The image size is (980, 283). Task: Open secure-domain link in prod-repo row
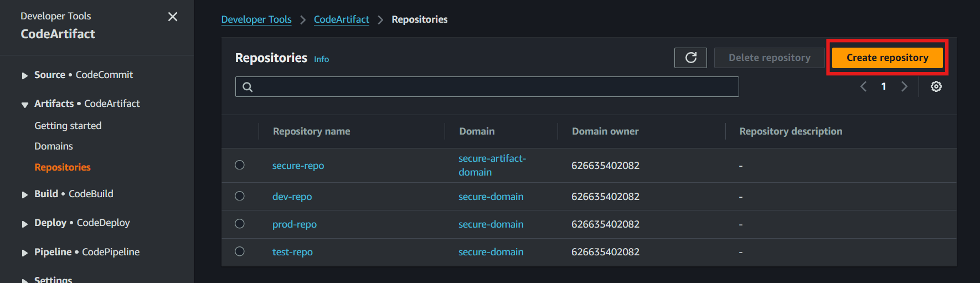pos(491,224)
